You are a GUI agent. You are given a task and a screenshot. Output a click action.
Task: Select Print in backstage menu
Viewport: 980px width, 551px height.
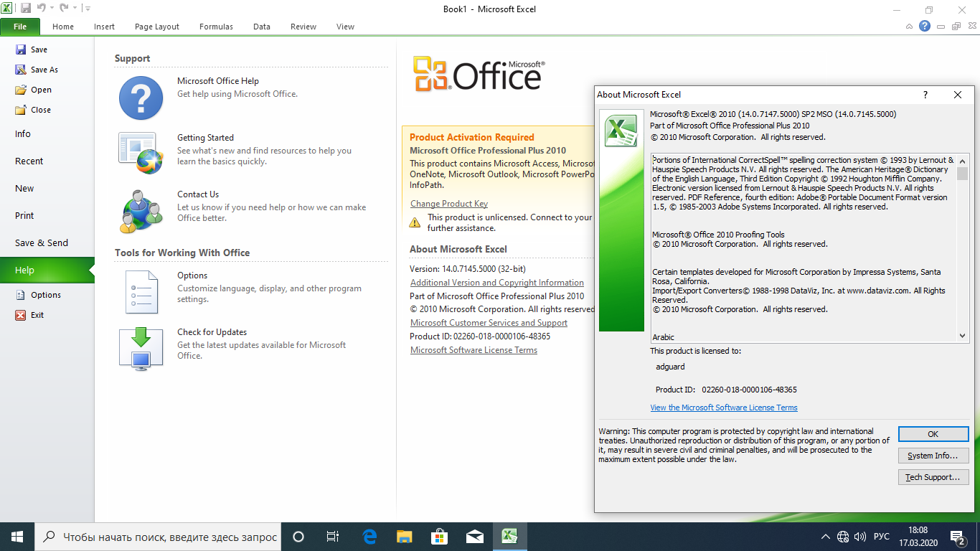click(47, 216)
